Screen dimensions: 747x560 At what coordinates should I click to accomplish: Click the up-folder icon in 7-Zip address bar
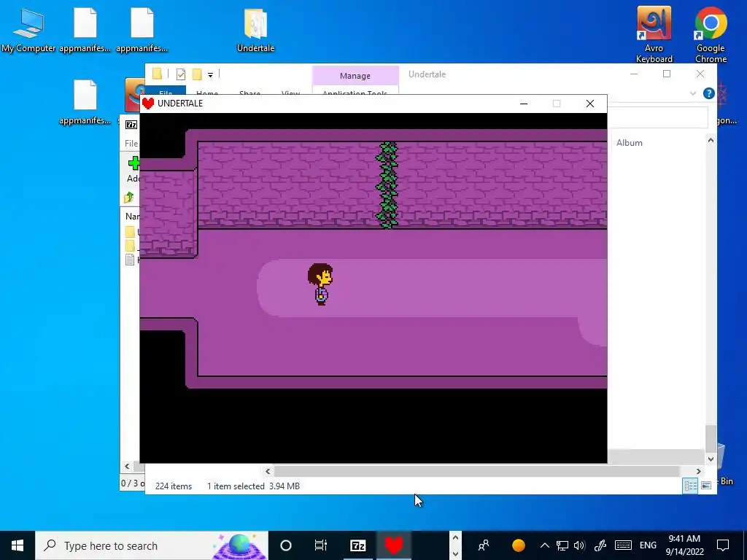coord(129,197)
